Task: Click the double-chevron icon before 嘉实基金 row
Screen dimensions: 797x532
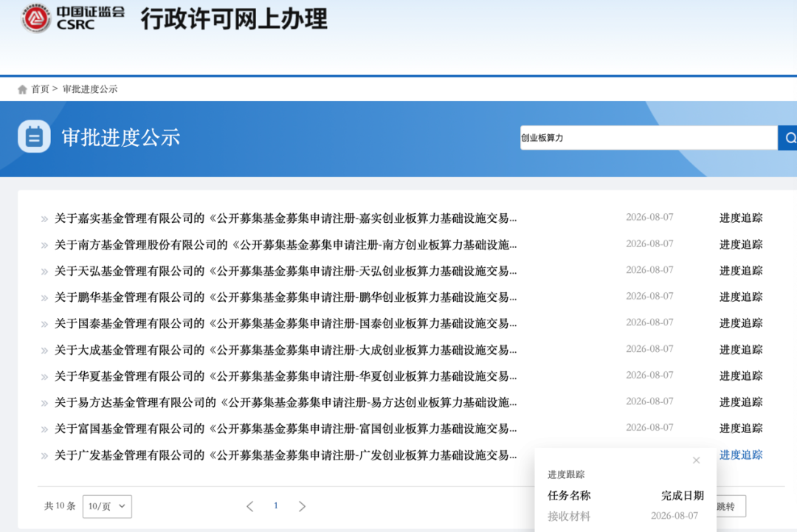Action: 45,219
